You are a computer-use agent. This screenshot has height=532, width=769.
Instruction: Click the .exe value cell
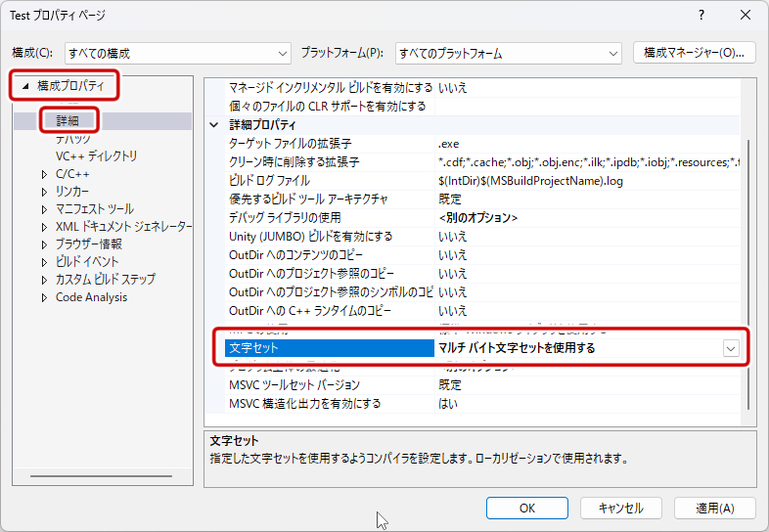tap(587, 144)
